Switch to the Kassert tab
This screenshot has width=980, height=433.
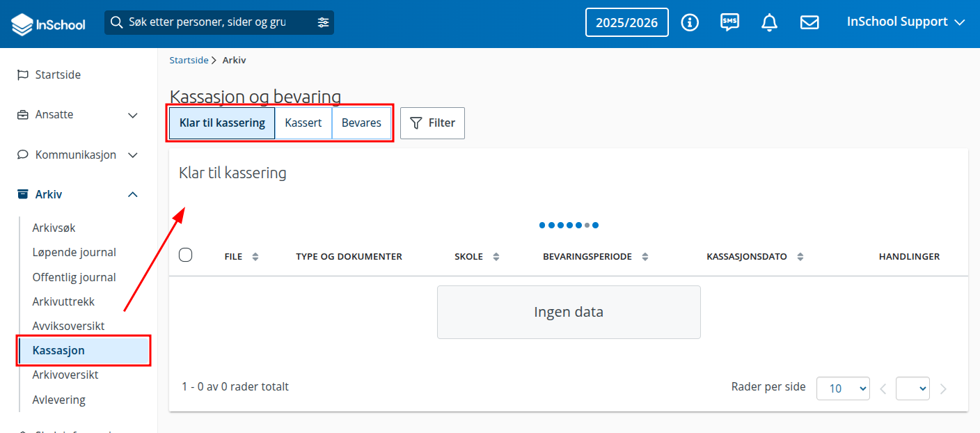pyautogui.click(x=303, y=123)
